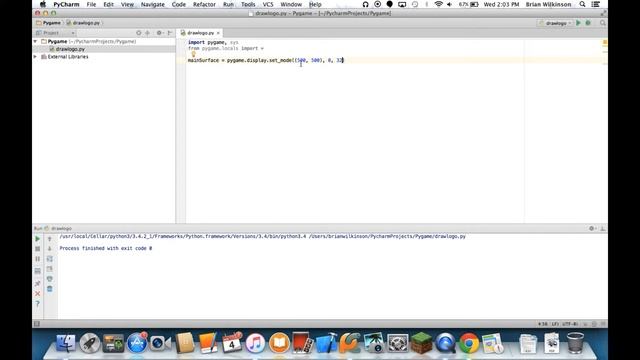
Task: Jump up the stack trace arrow
Action: pos(50,239)
